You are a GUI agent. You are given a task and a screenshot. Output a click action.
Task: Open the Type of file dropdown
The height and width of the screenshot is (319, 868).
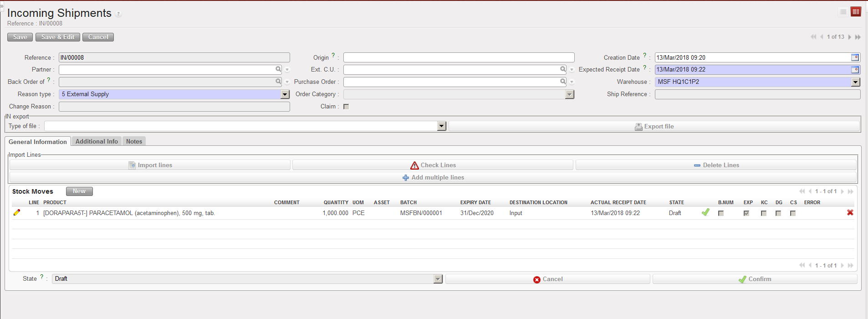[441, 126]
